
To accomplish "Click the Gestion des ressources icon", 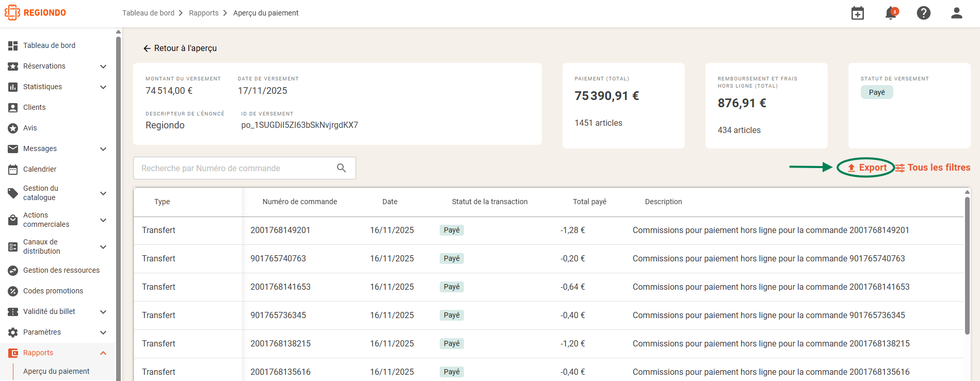I will click(13, 270).
